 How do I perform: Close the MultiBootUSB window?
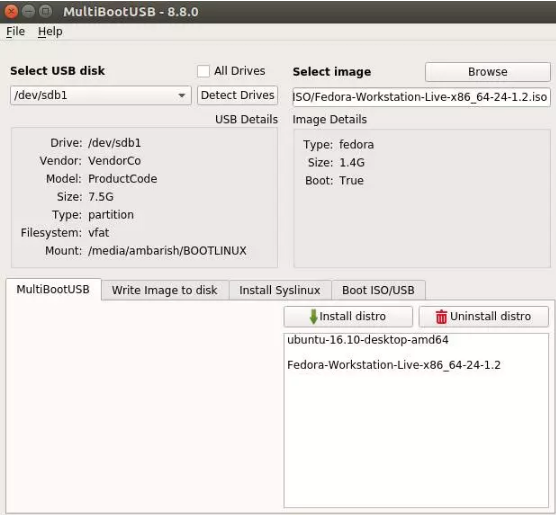pos(11,12)
